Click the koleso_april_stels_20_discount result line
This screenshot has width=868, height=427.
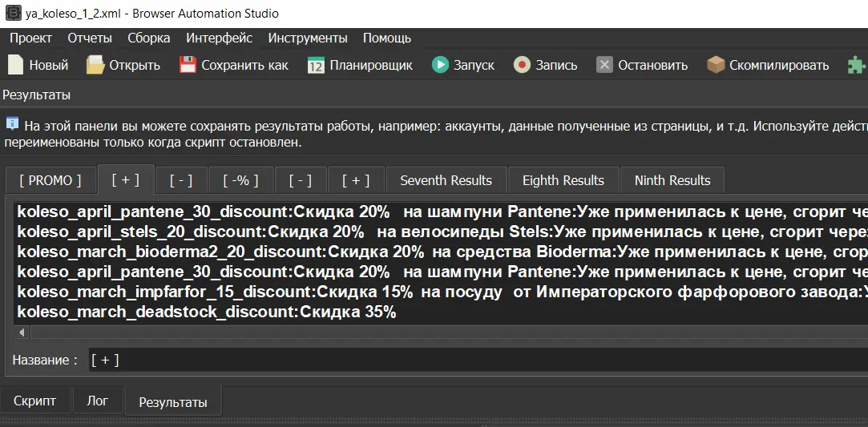(x=441, y=232)
